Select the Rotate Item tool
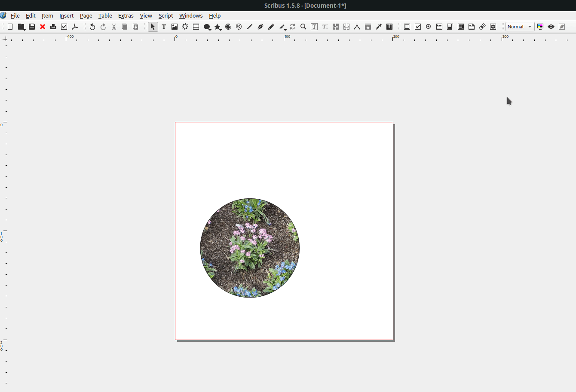 pyautogui.click(x=293, y=26)
